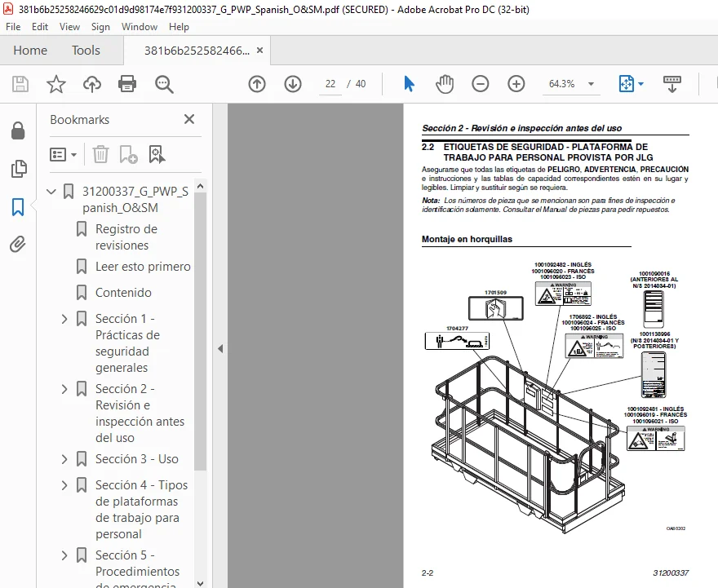Open the Sign menu

(x=100, y=27)
